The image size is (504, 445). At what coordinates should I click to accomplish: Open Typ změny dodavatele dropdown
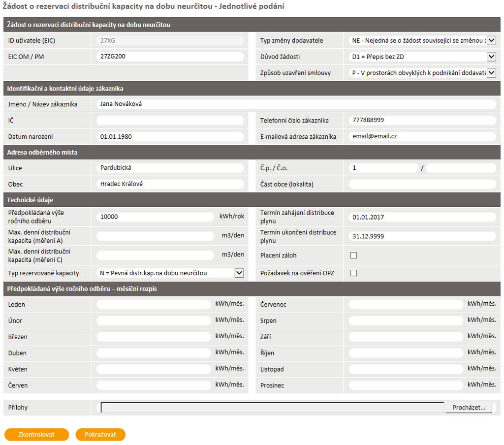pos(422,40)
